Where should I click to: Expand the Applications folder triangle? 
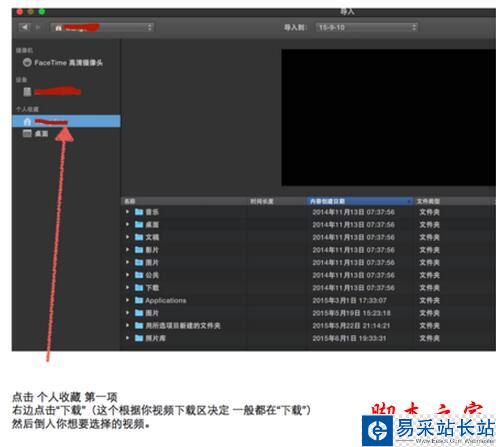(127, 300)
